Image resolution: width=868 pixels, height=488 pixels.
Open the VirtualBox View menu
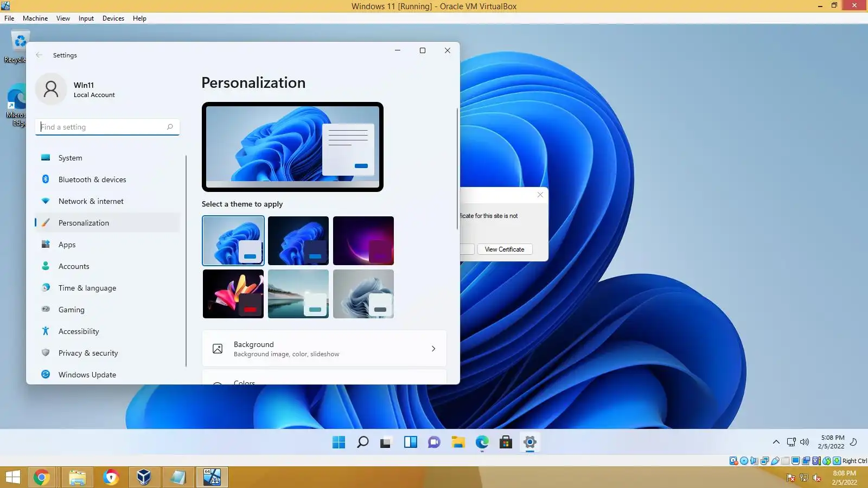(x=63, y=18)
